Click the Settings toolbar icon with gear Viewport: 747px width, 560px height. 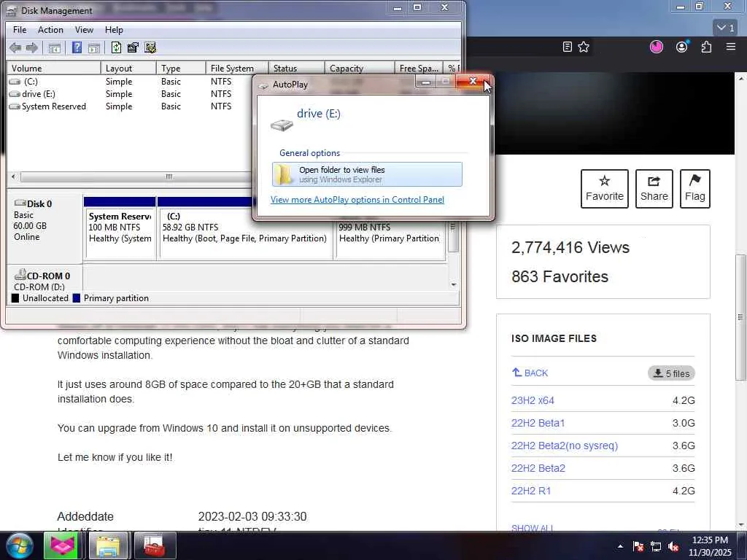click(x=150, y=47)
